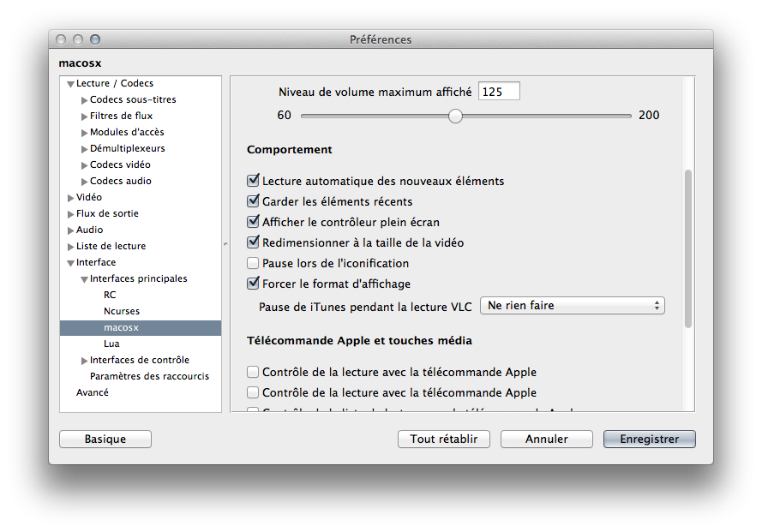Open Paramètres des raccourcis settings
762x532 pixels.
coord(149,376)
